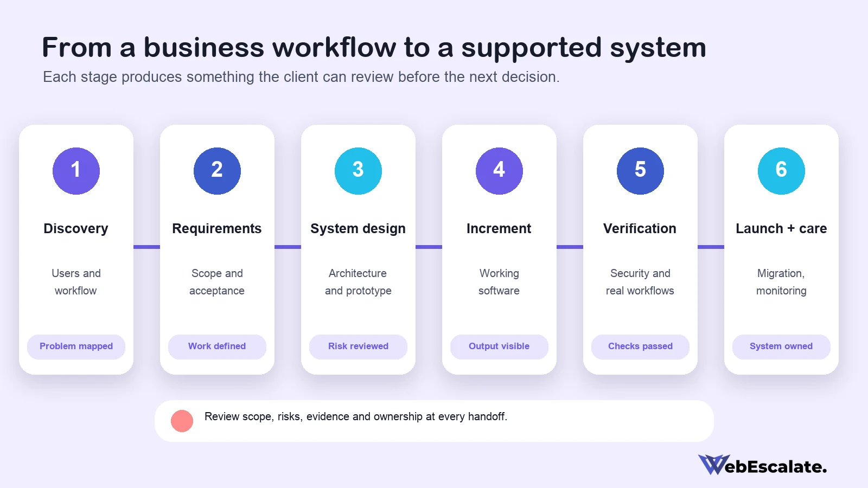Click the 'Architecture and prototype' description
868x488 pixels.
pyautogui.click(x=358, y=282)
